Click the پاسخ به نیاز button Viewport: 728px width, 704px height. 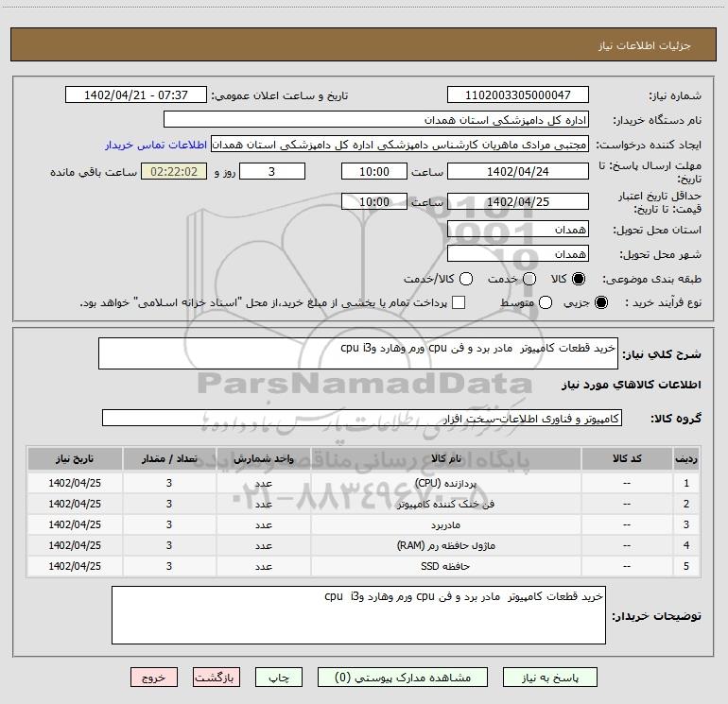coord(550,678)
